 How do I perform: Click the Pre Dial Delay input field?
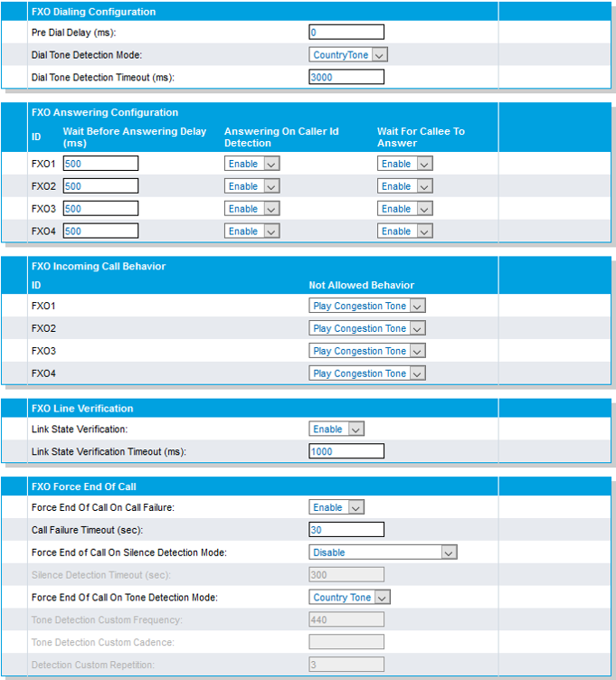[346, 33]
